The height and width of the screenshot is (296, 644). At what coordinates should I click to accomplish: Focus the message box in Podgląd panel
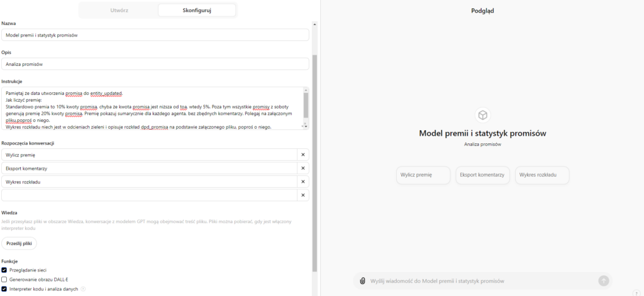481,281
